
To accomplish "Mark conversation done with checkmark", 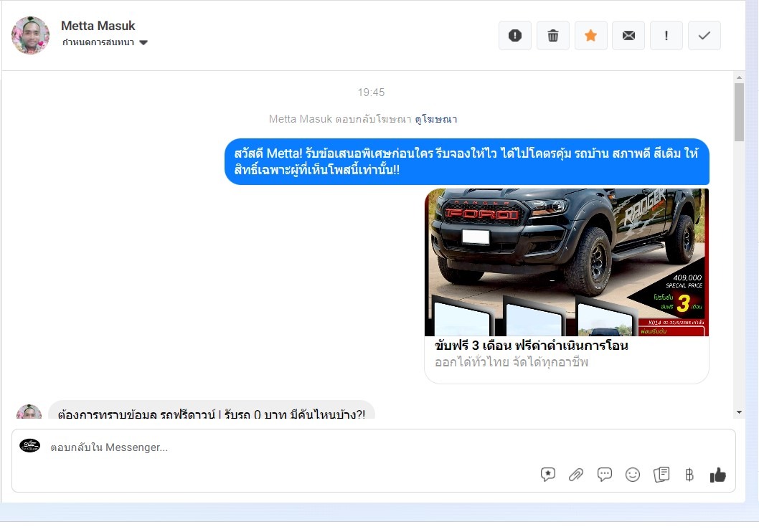I will [704, 35].
